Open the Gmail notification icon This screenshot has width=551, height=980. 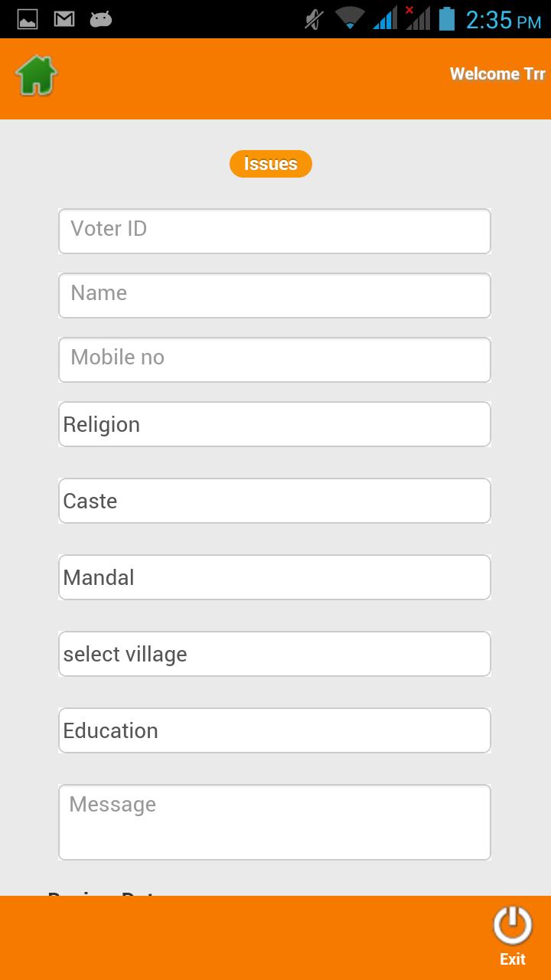point(64,19)
